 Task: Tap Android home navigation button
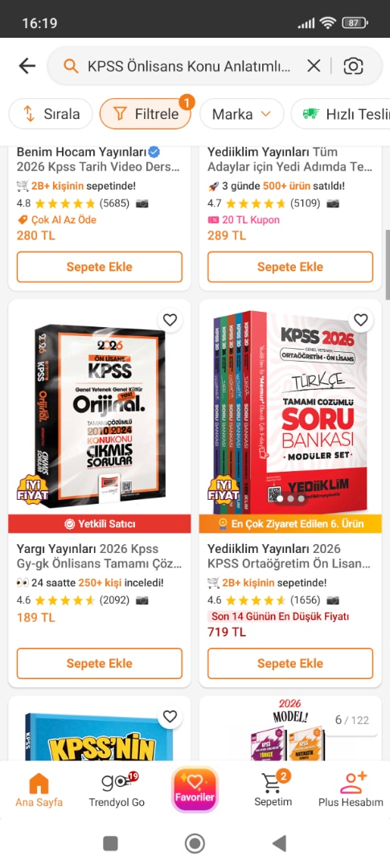(x=195, y=843)
